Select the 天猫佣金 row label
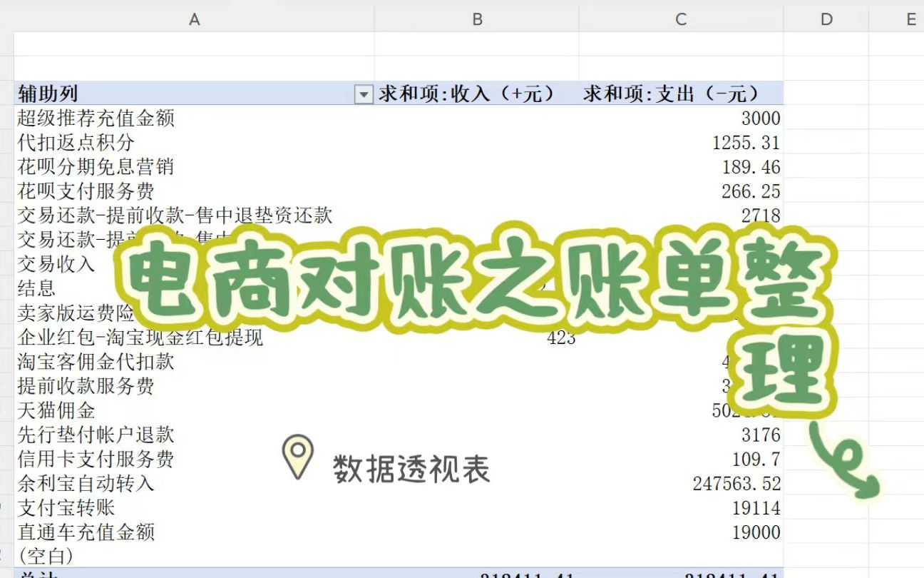Image resolution: width=924 pixels, height=578 pixels. click(x=56, y=410)
